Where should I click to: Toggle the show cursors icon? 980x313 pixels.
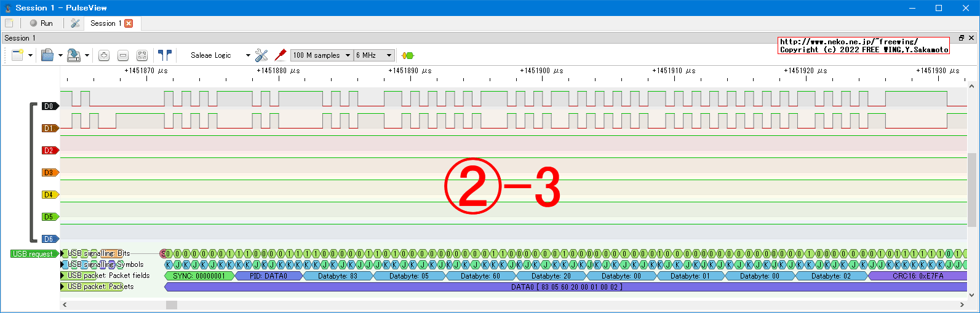[164, 55]
